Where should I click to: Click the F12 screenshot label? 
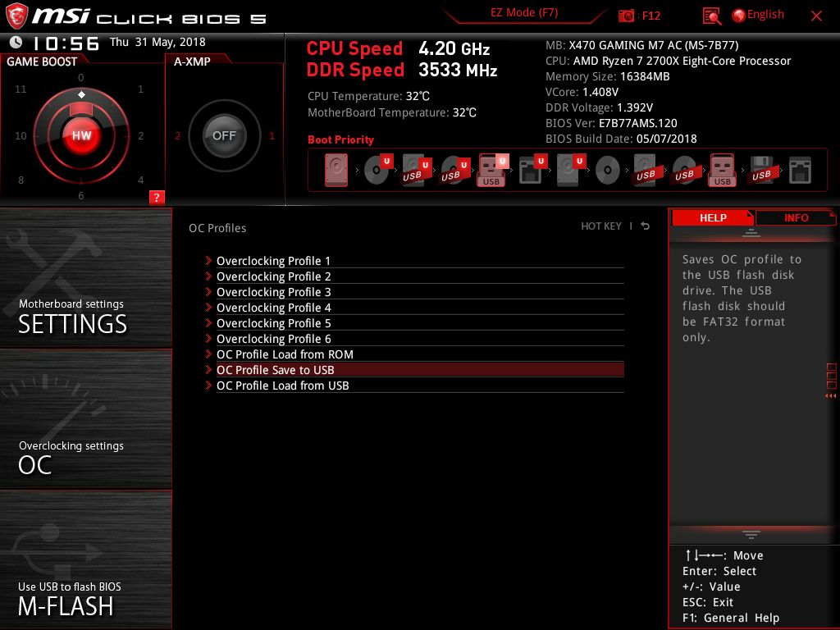click(651, 16)
